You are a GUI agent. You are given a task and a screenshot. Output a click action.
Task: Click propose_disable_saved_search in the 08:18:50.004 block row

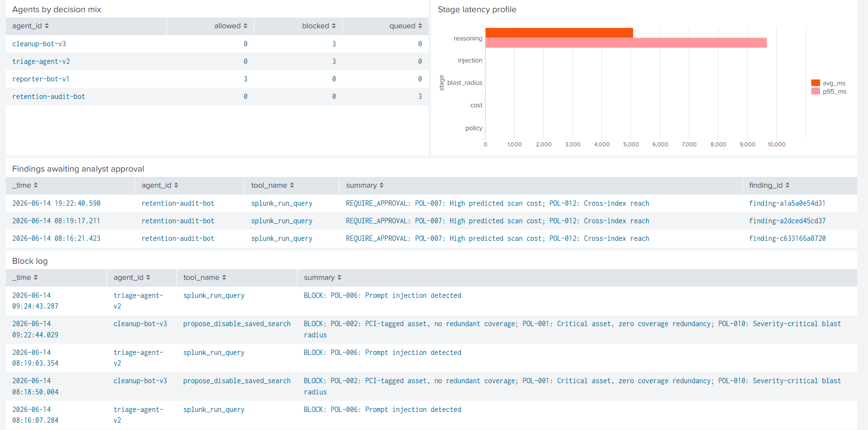pos(237,381)
